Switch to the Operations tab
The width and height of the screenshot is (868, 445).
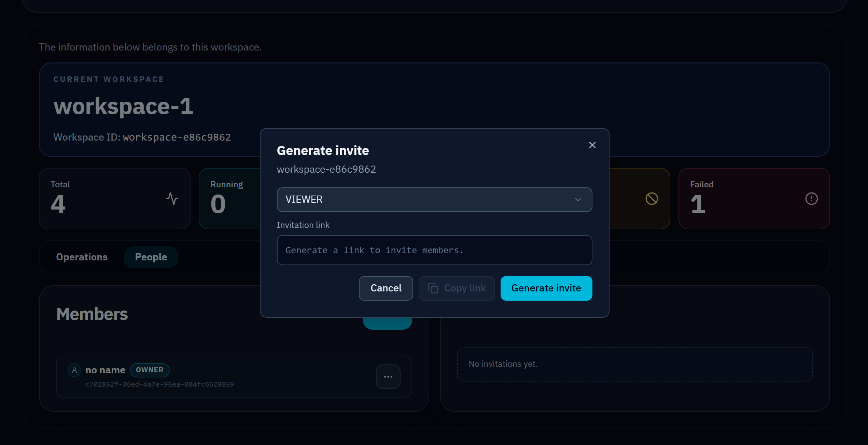(x=82, y=257)
